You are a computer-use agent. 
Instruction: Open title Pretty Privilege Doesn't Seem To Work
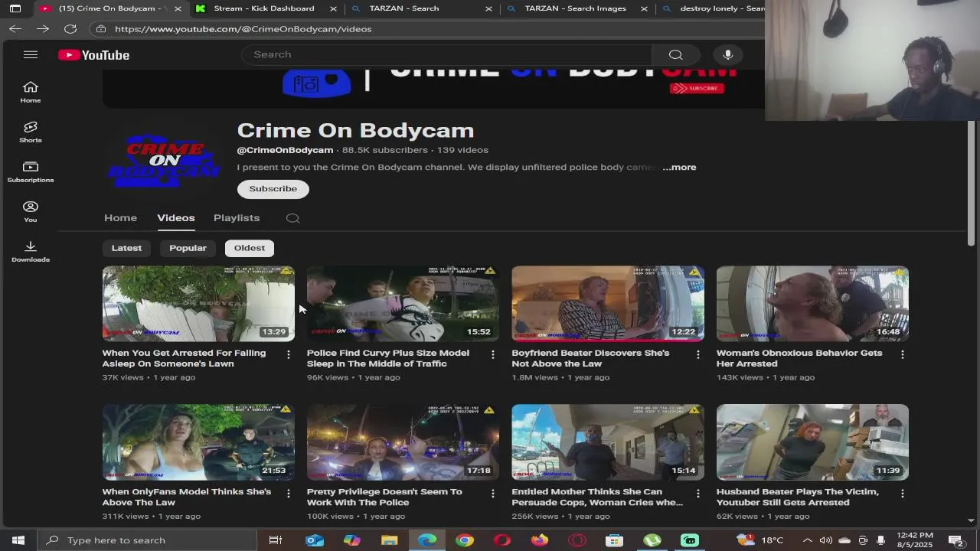(x=384, y=497)
